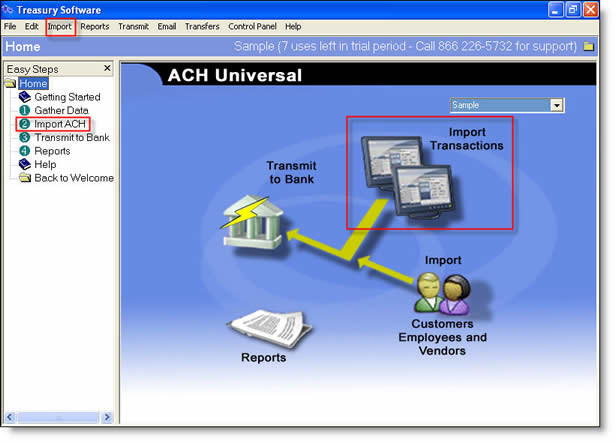The width and height of the screenshot is (616, 443).
Task: Close the Treasury Software window
Action: point(590,10)
